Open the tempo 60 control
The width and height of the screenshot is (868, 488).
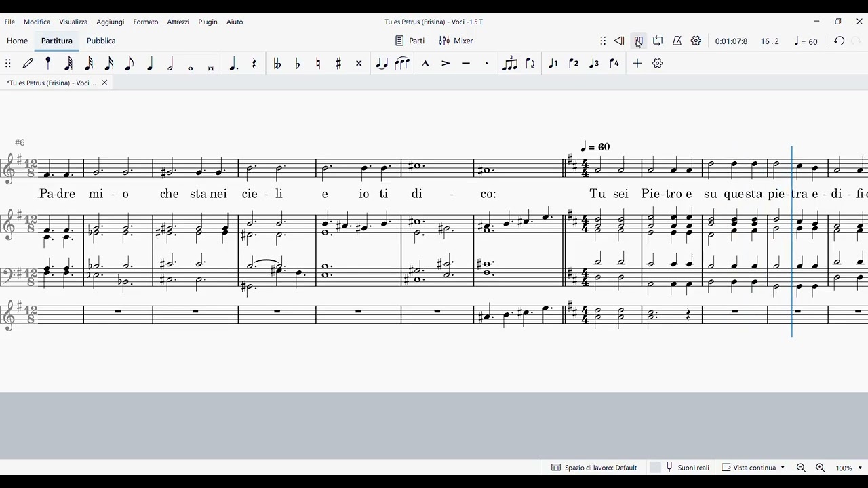tap(806, 41)
